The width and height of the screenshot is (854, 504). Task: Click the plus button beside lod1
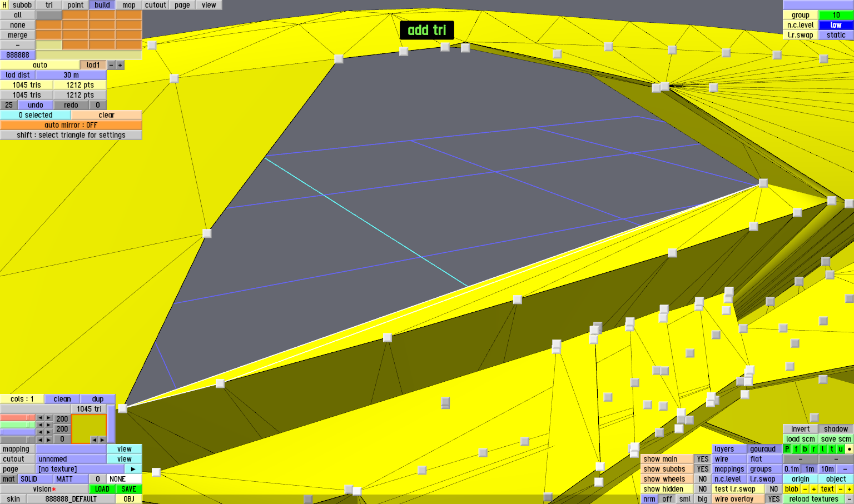tap(120, 65)
